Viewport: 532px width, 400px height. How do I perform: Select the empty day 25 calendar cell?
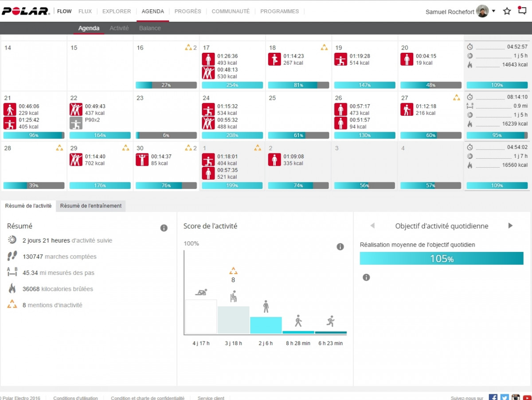[x=298, y=113]
